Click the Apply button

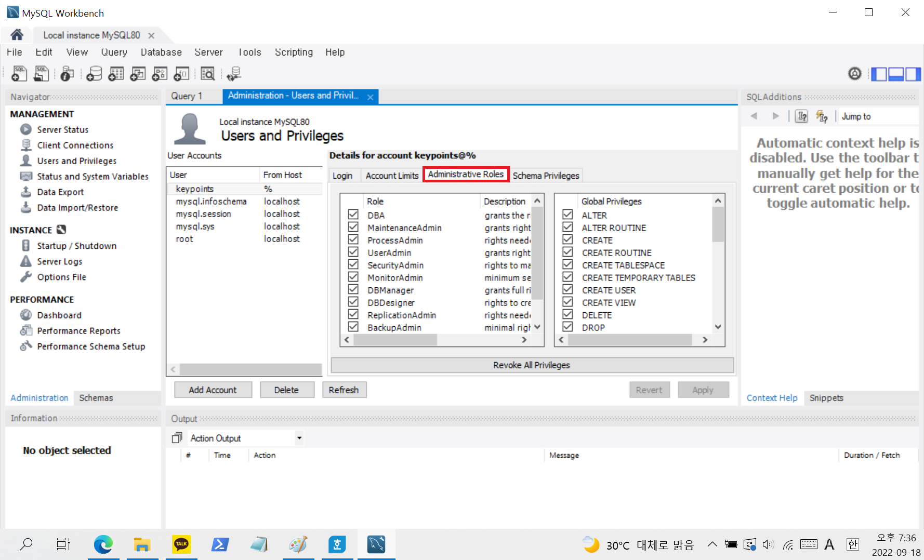(703, 390)
